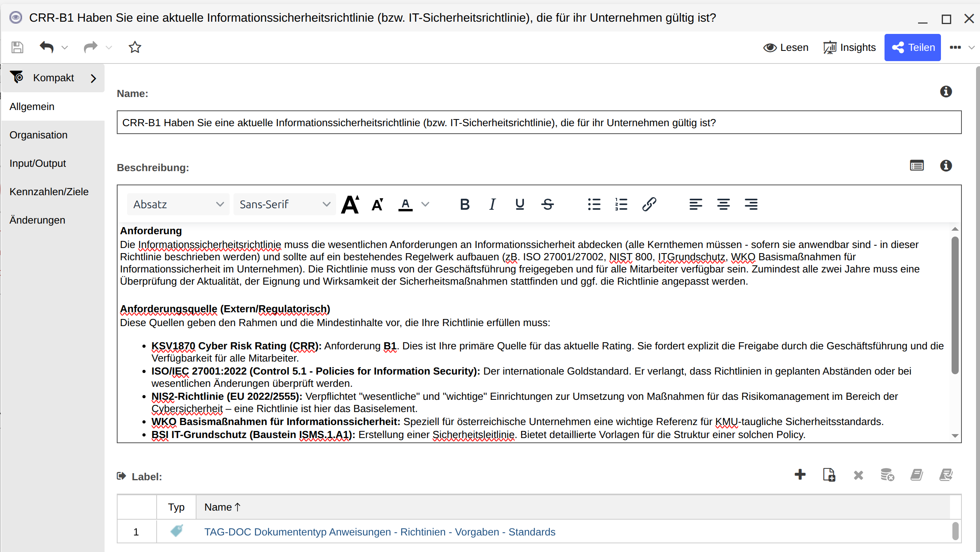The height and width of the screenshot is (552, 980).
Task: Toggle italic formatting
Action: coord(492,204)
